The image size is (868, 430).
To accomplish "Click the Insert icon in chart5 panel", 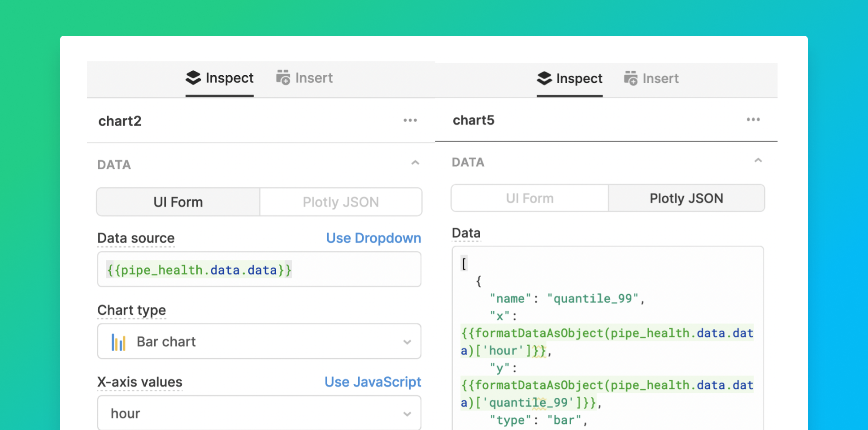I will point(630,78).
